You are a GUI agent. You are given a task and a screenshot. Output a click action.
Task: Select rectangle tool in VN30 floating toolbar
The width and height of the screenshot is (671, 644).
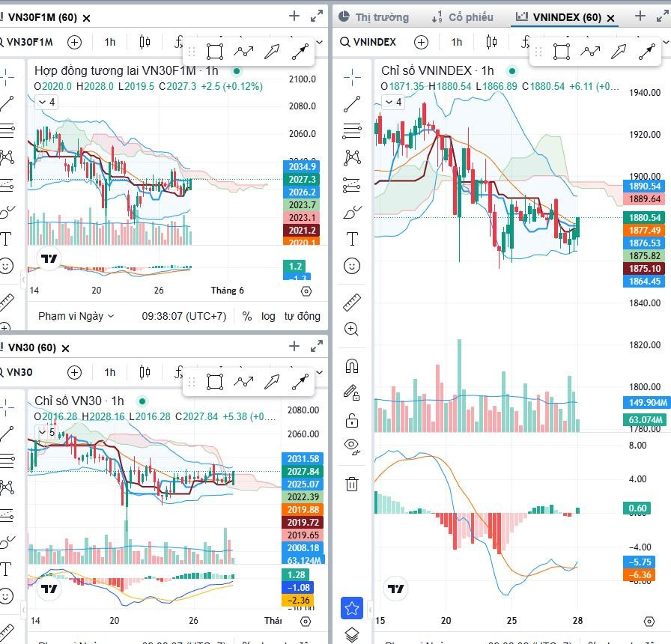pyautogui.click(x=214, y=382)
